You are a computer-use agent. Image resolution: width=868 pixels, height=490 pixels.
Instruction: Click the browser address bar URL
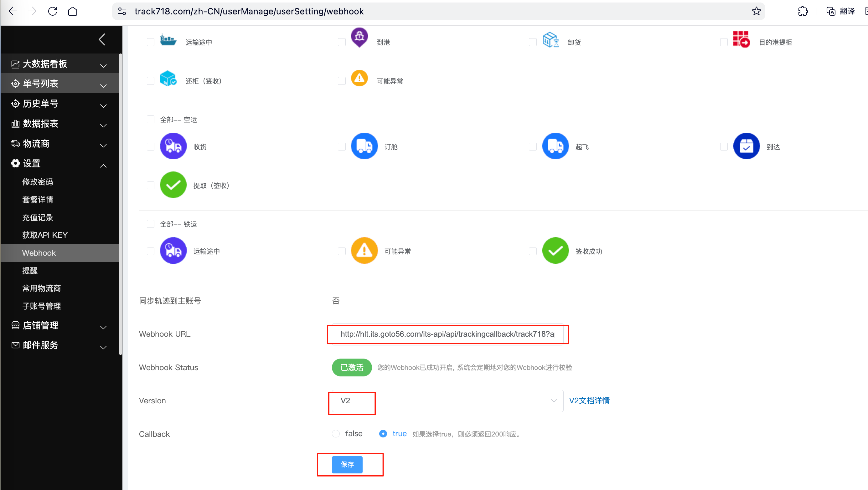249,11
